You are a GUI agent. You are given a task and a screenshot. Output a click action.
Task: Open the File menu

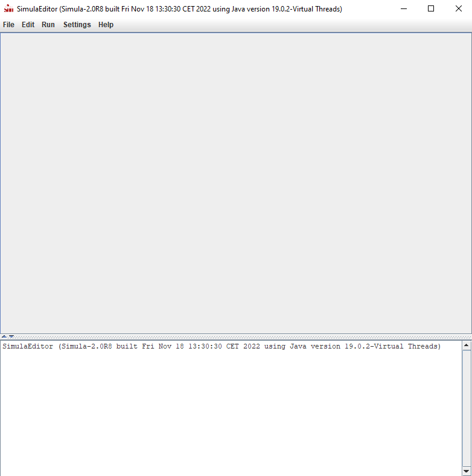[x=8, y=25]
